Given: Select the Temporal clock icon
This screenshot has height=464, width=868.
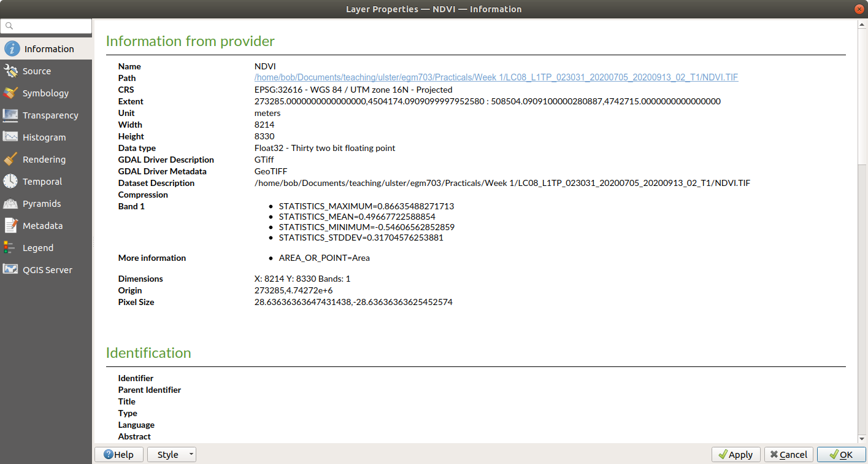Looking at the screenshot, I should (x=10, y=182).
